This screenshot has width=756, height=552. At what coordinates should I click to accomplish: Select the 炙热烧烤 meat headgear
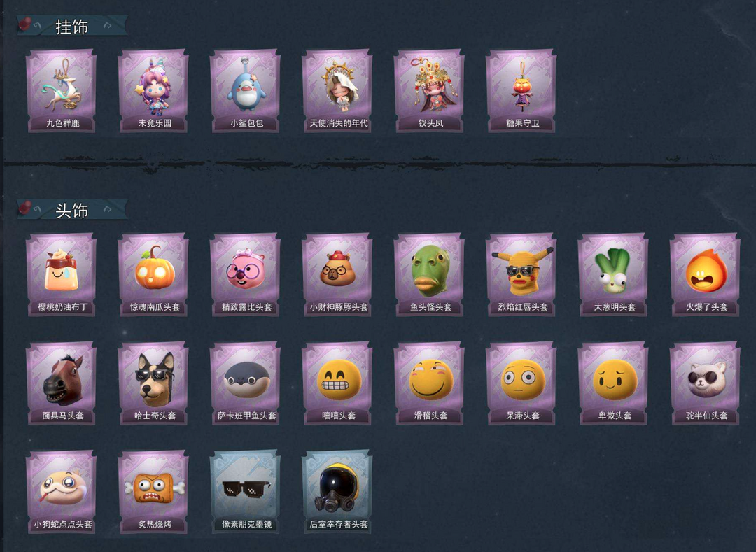tap(154, 492)
